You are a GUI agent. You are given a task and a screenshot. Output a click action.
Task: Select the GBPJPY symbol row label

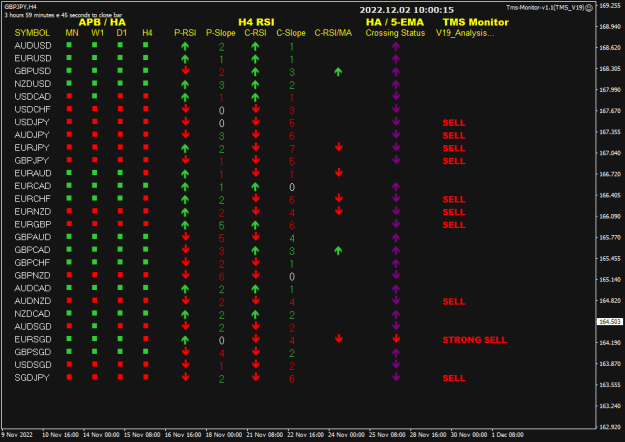(31, 161)
